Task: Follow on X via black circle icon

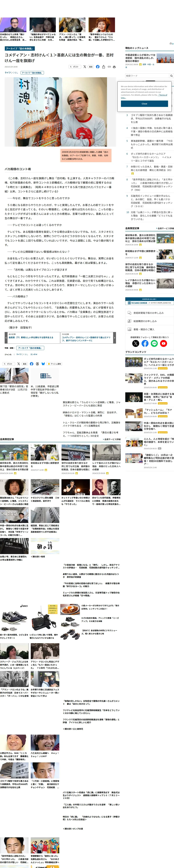Action: 136,343
